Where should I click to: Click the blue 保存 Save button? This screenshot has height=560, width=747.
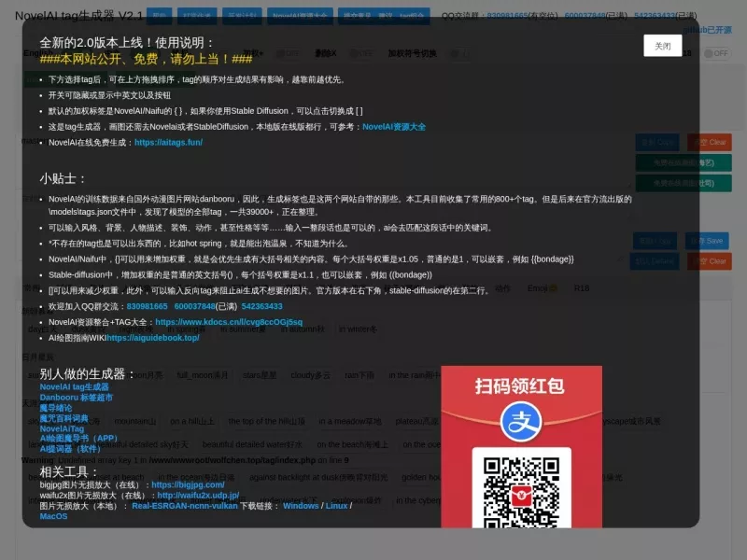(707, 241)
